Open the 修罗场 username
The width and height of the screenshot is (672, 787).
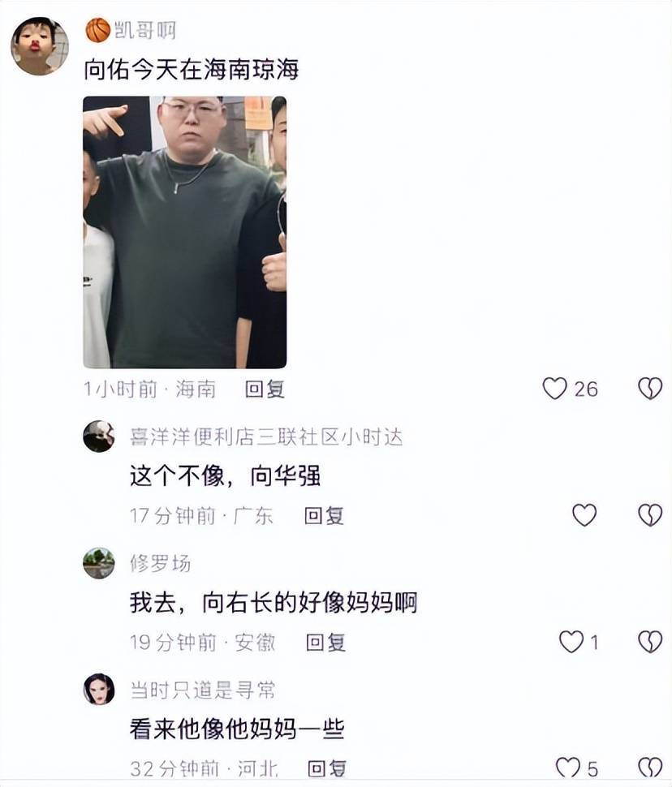tap(160, 563)
